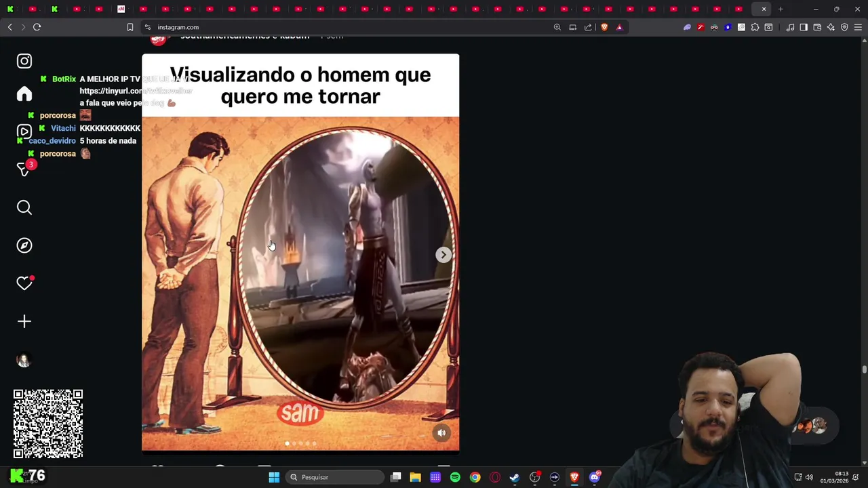
Task: Open Instagram home via the house icon
Action: click(x=24, y=94)
